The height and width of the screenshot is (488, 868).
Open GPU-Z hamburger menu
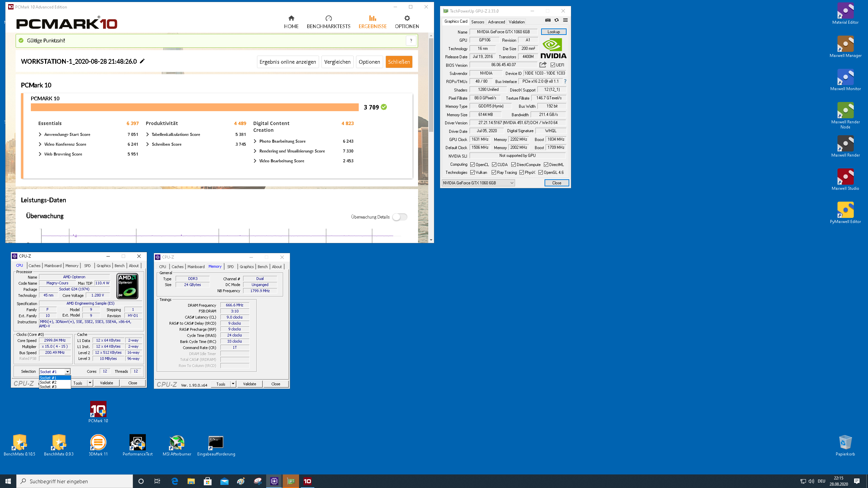tap(565, 20)
